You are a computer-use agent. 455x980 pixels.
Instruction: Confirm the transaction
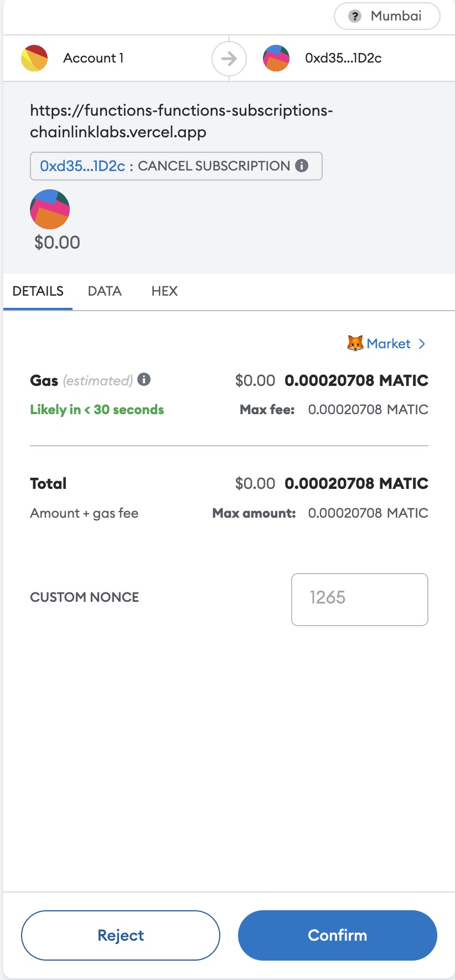337,935
